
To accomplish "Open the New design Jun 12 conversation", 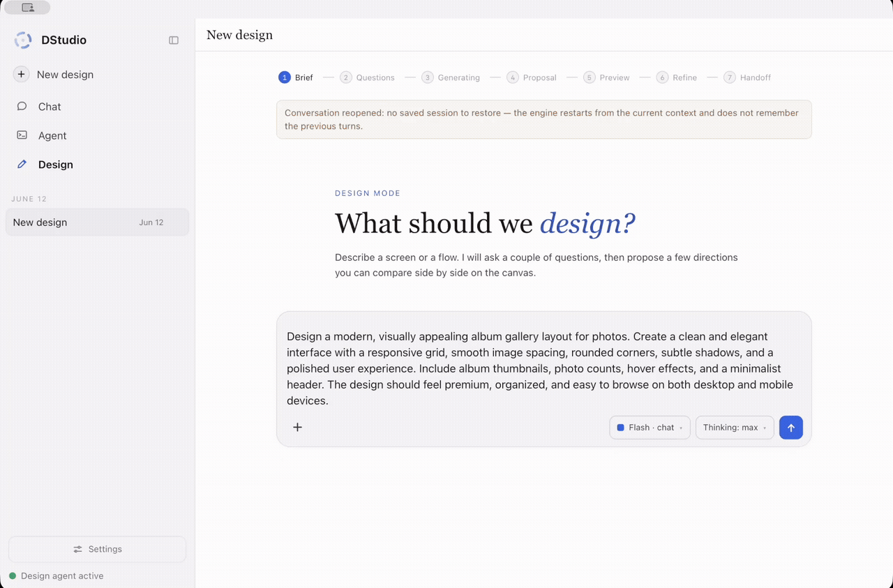I will click(x=97, y=223).
